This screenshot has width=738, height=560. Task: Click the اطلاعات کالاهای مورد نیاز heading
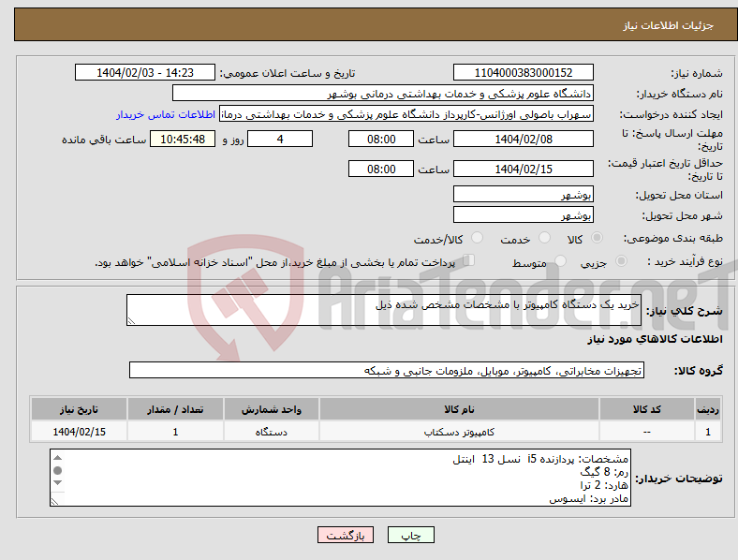point(655,339)
